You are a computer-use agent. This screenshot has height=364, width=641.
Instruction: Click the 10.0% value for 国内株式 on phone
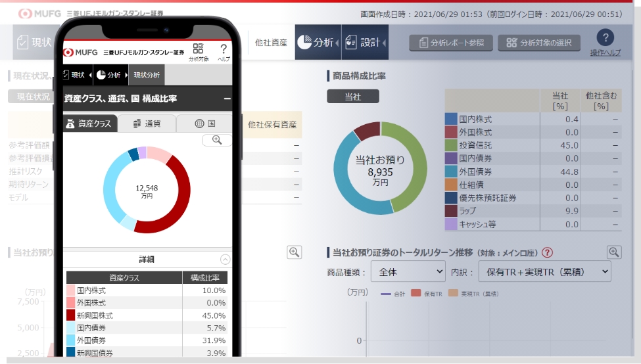coord(214,290)
